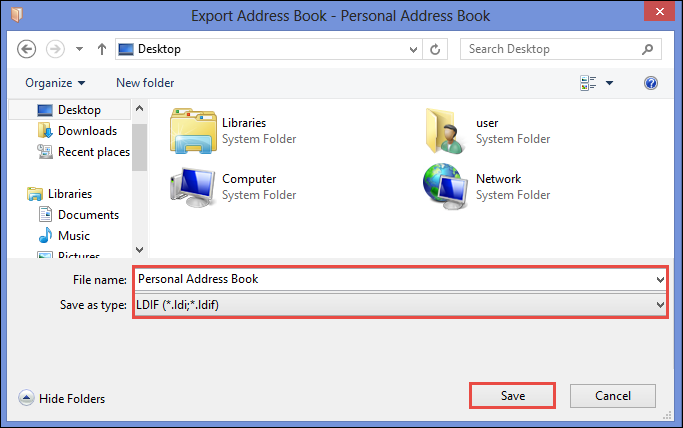
Task: Open the Libraries system folder
Action: (234, 131)
